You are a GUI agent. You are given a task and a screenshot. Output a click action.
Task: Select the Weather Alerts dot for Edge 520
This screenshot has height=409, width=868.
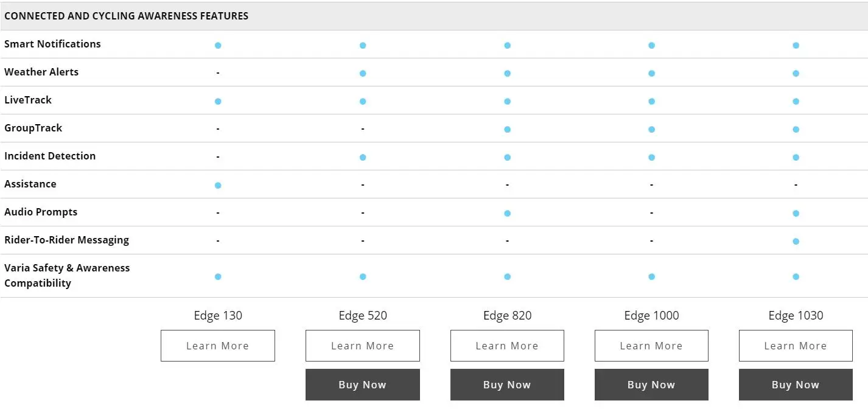[363, 74]
